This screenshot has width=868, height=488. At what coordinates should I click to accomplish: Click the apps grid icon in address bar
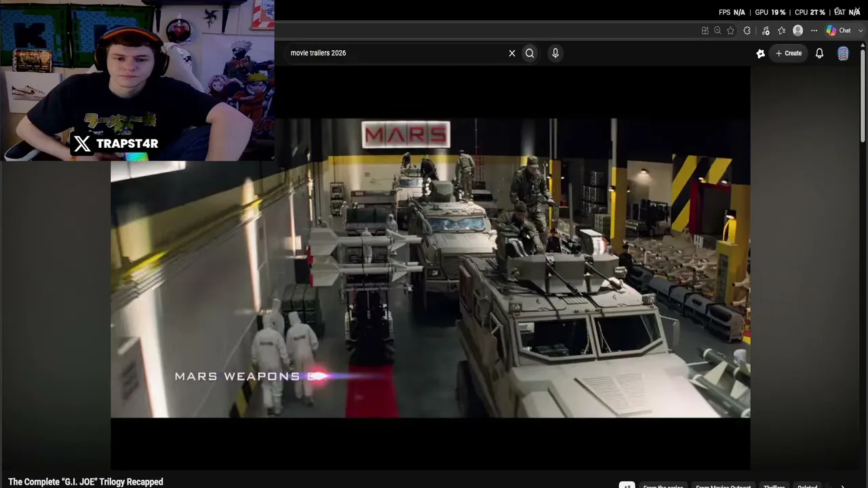tap(705, 30)
